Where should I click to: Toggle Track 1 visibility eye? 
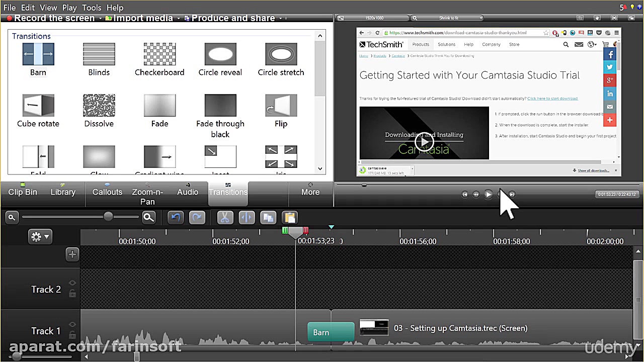point(72,325)
